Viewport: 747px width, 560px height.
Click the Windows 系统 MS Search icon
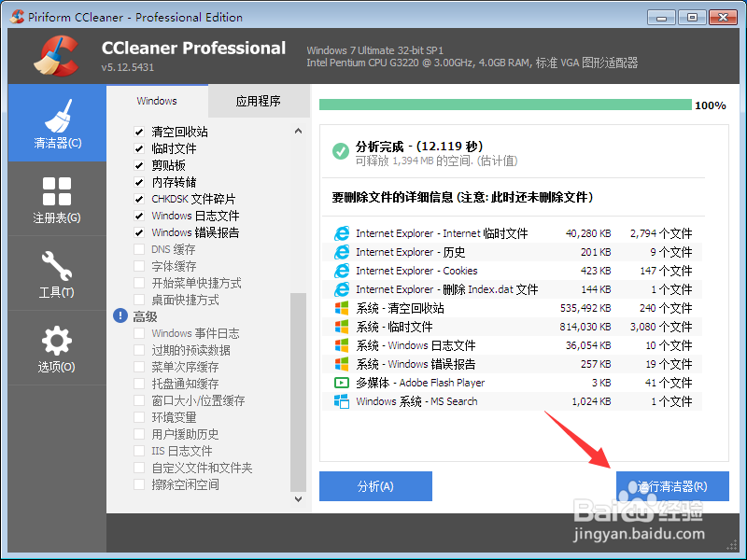point(342,401)
